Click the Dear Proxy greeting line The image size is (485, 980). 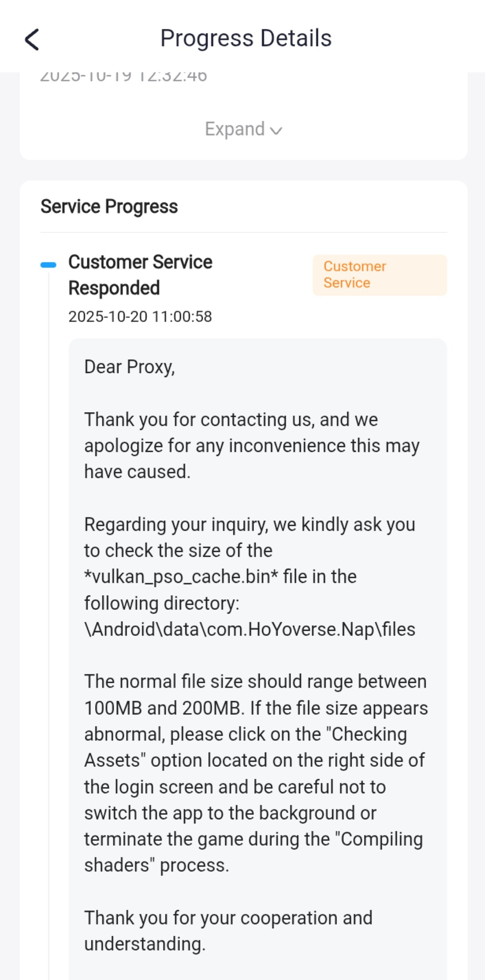[130, 367]
